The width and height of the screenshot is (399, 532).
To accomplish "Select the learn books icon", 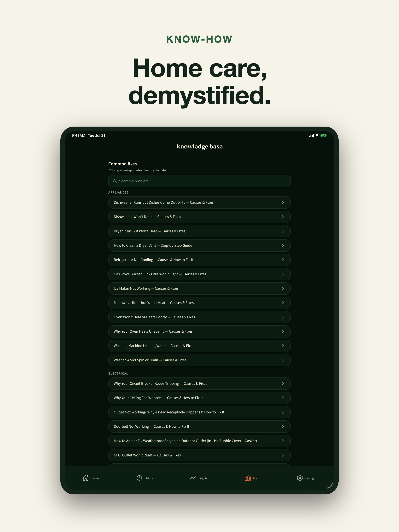I will (248, 478).
